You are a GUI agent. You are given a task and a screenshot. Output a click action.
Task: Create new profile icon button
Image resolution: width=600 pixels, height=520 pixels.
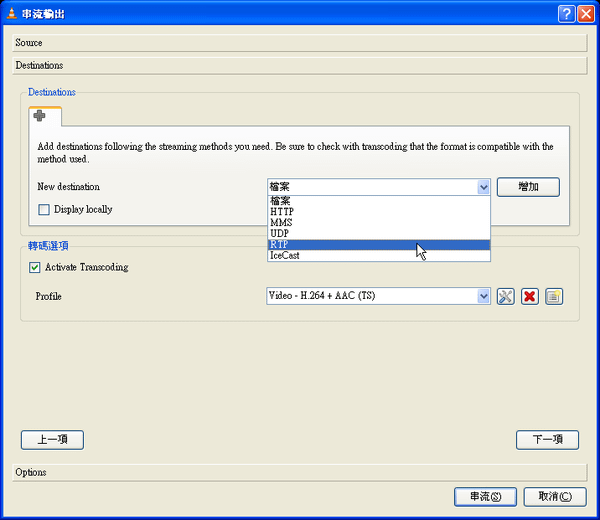[x=554, y=296]
